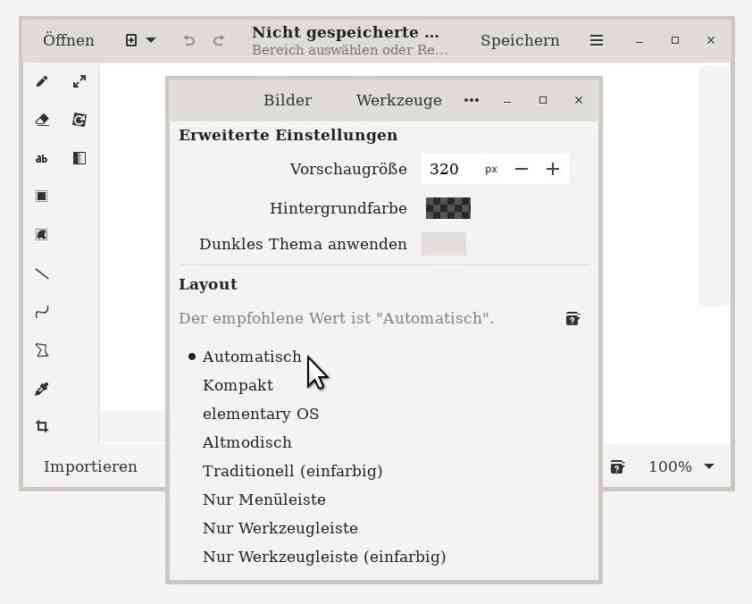
Task: Toggle the 'Dunkles Thema anwenden' switch
Action: 443,244
